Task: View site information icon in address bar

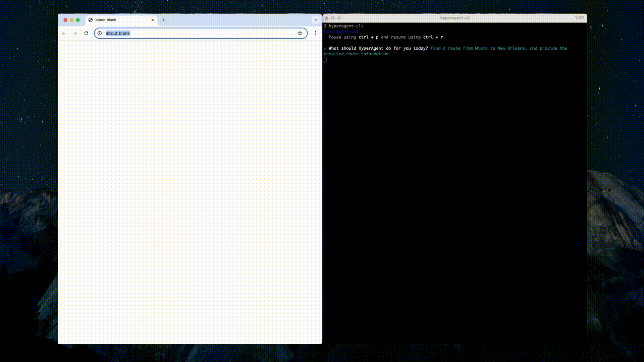Action: point(100,33)
